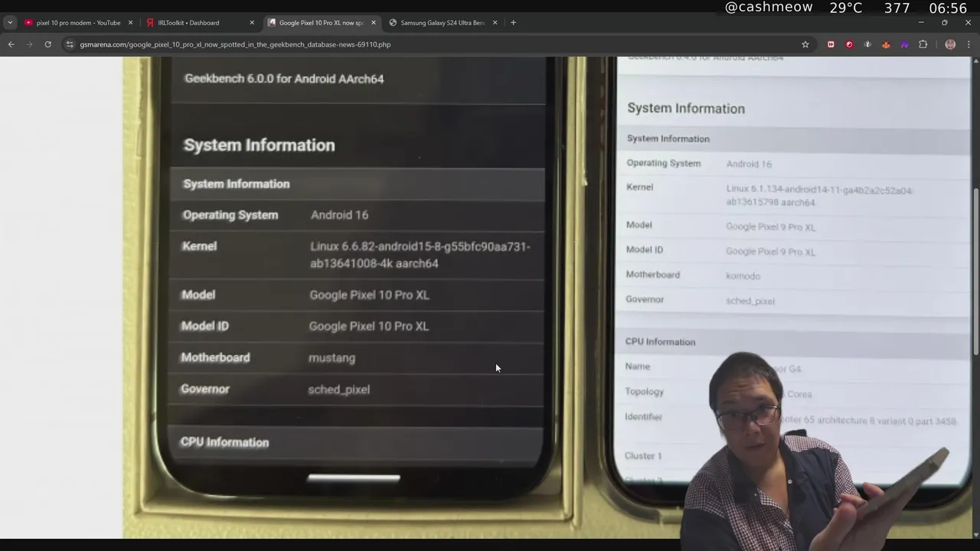Click the white home gesture bar on left phone
980x551 pixels.
354,478
